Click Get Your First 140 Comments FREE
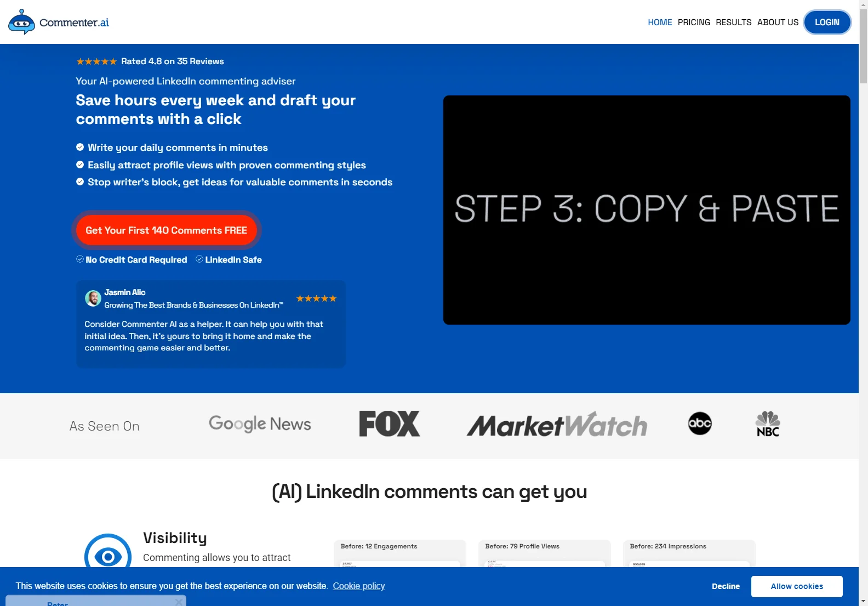 166,230
